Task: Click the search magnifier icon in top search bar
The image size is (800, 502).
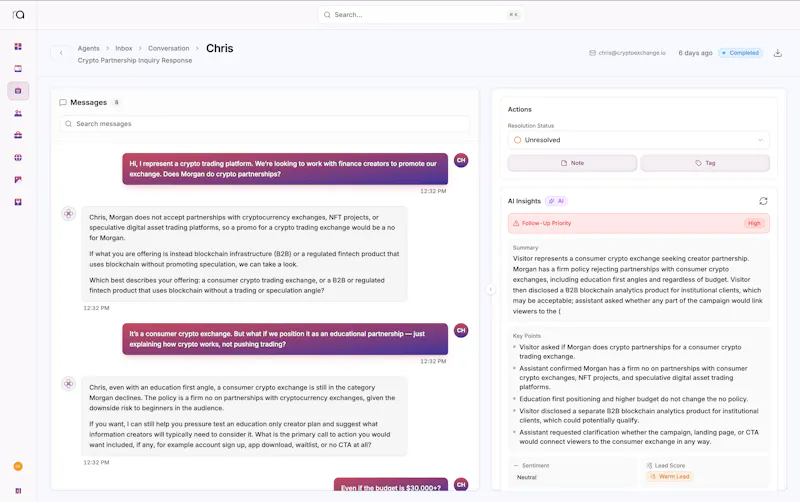Action: pos(327,15)
